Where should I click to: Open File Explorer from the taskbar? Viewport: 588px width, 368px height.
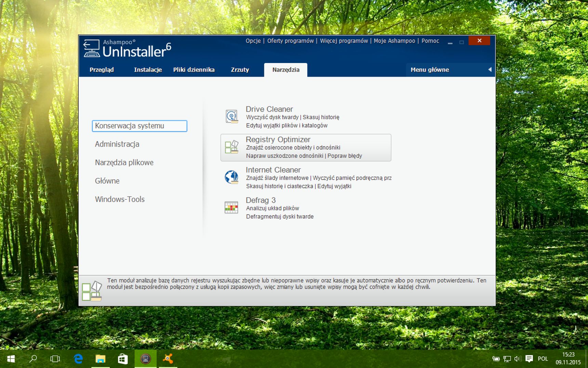coord(101,359)
